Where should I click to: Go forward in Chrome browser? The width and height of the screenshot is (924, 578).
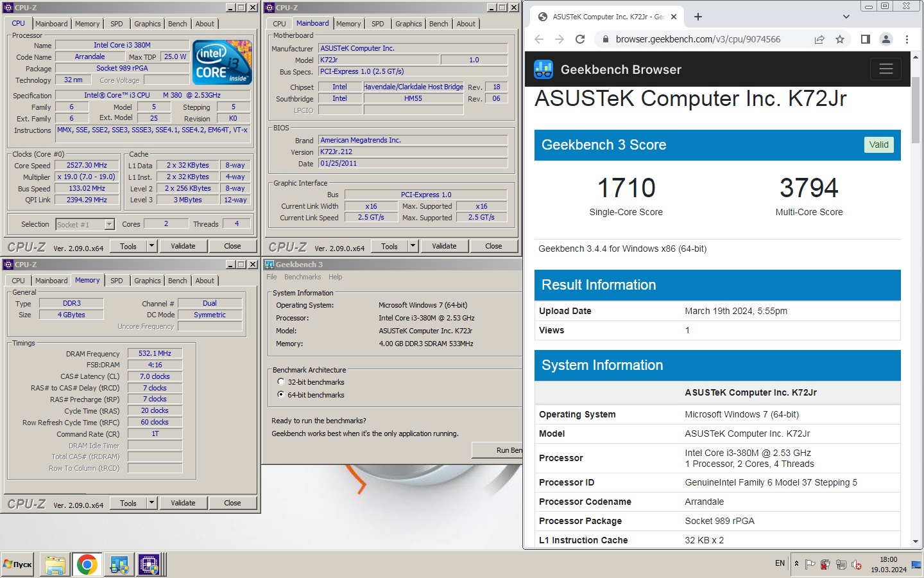pos(560,39)
